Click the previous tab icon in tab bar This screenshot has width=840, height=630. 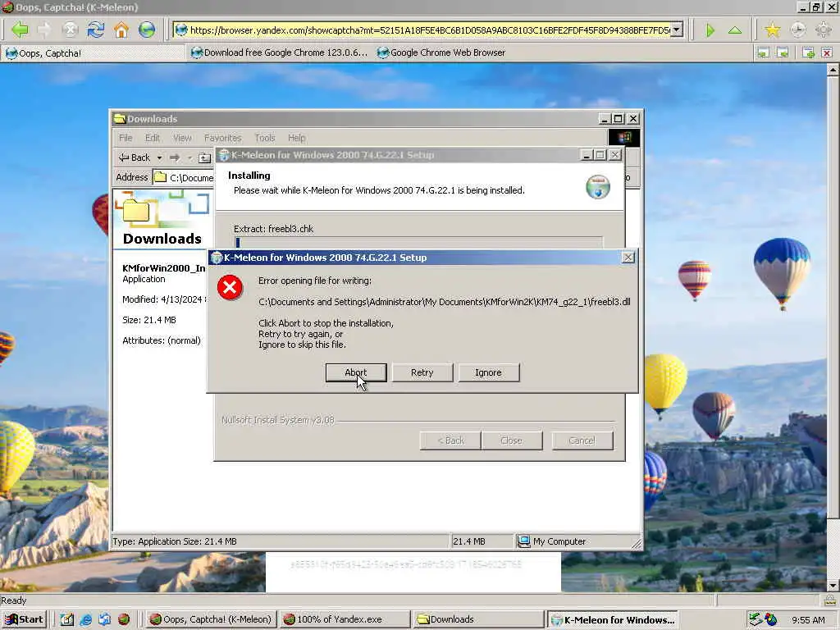tap(763, 52)
